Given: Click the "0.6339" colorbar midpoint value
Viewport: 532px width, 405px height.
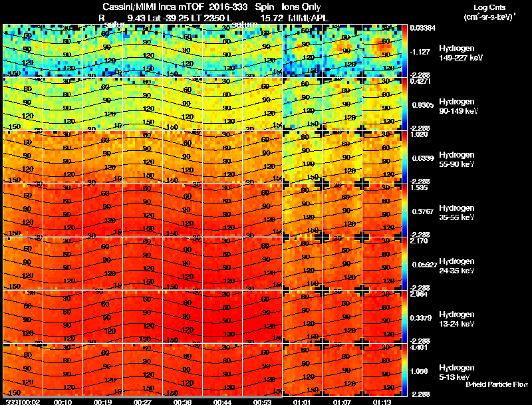Looking at the screenshot, I should [x=422, y=158].
